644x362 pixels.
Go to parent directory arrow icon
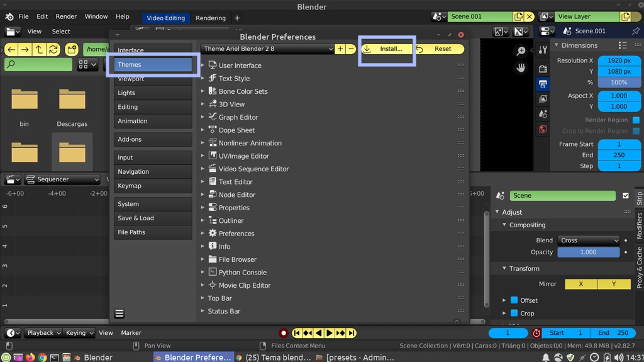coord(39,50)
